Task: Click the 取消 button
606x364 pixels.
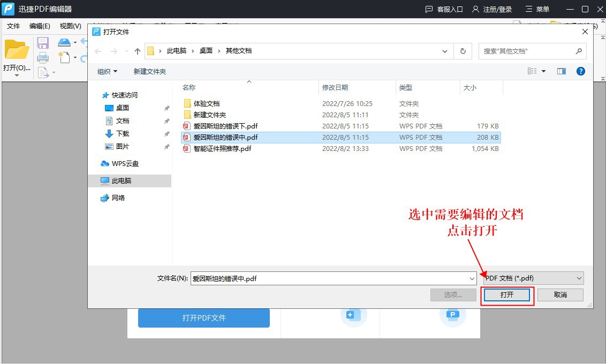Action: tap(560, 294)
